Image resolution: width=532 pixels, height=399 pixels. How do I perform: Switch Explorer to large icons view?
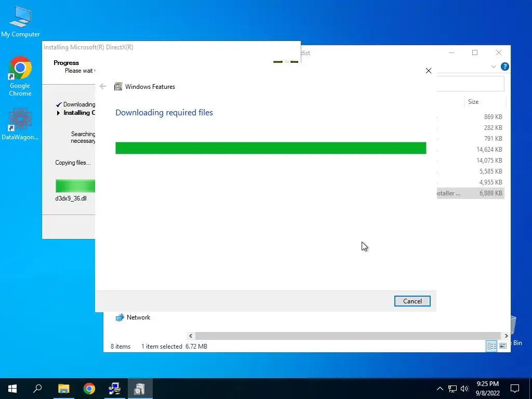click(503, 345)
